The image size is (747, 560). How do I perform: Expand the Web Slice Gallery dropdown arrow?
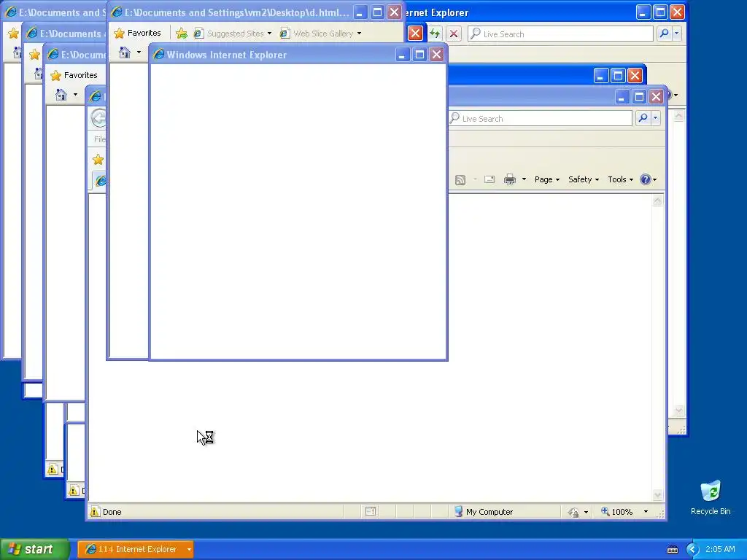(x=359, y=34)
